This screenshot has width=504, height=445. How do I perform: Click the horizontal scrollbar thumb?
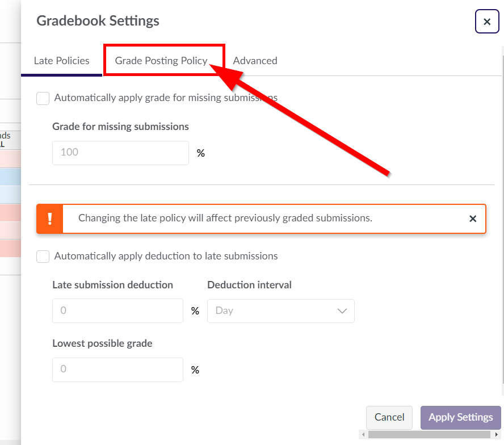[x=429, y=434]
